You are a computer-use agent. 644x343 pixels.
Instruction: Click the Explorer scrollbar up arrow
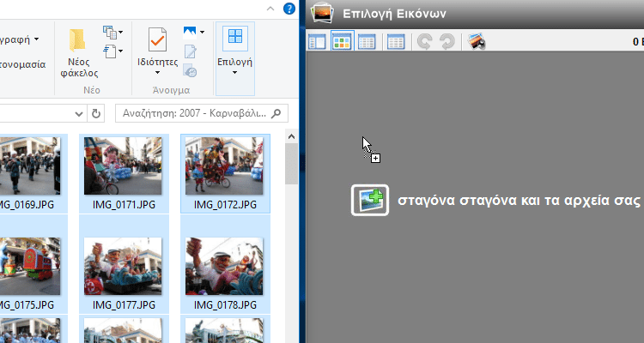click(292, 136)
